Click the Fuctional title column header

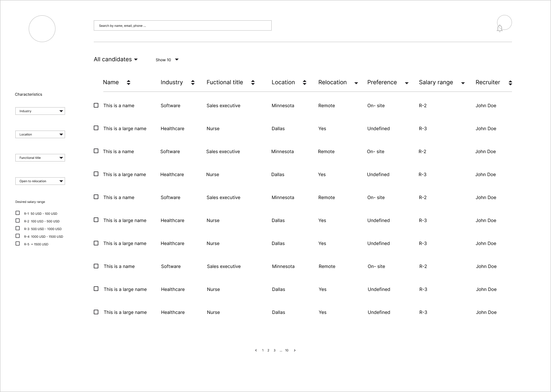tap(225, 82)
